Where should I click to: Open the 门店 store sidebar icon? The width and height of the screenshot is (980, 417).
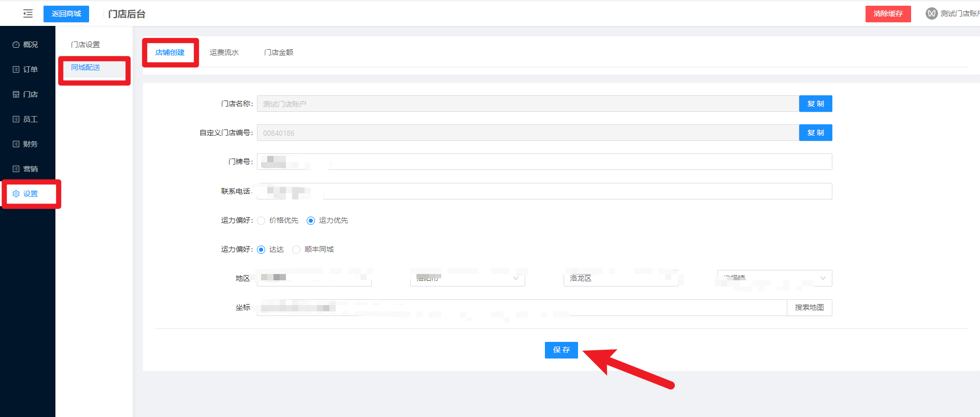click(x=16, y=94)
